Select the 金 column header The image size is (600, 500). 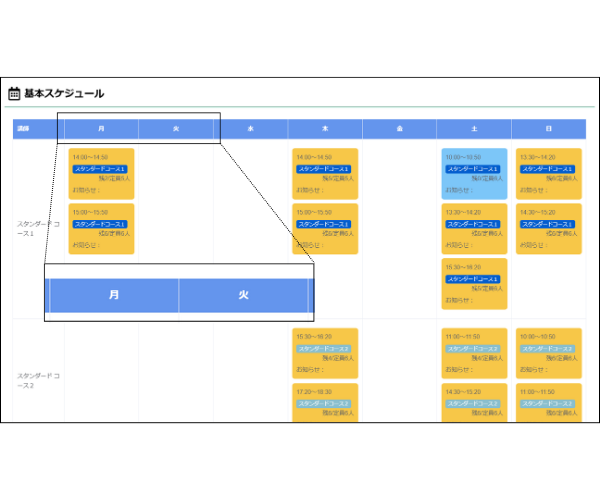click(399, 129)
